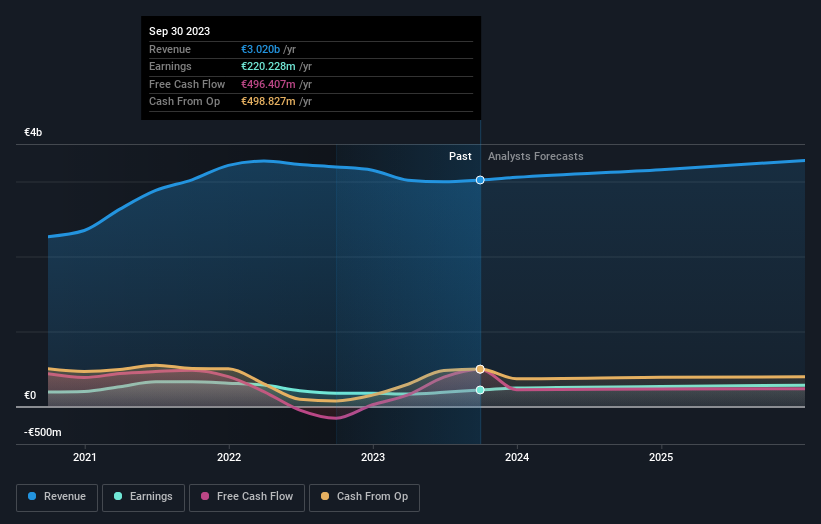Click the 2022 x-axis label
Image resolution: width=821 pixels, height=524 pixels.
point(229,457)
